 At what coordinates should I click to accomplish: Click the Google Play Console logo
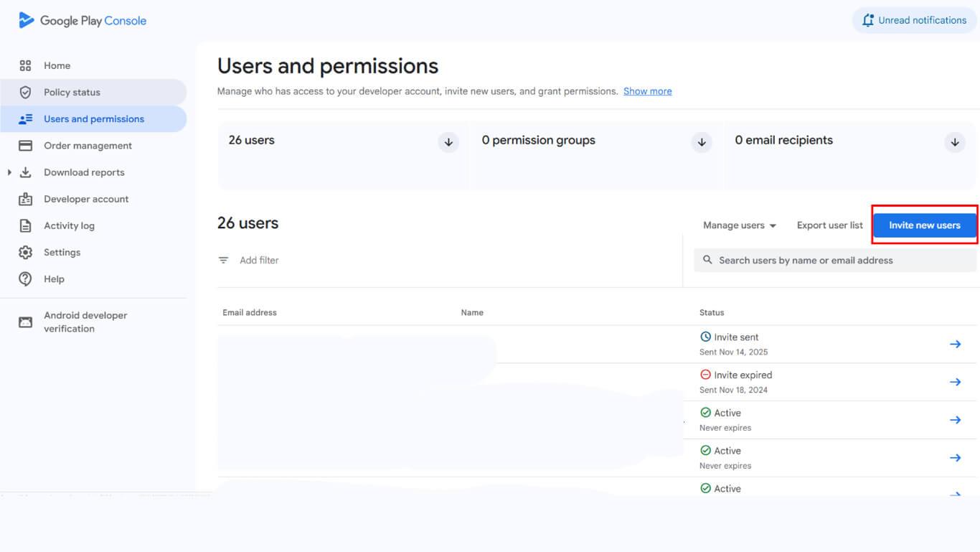click(x=27, y=20)
